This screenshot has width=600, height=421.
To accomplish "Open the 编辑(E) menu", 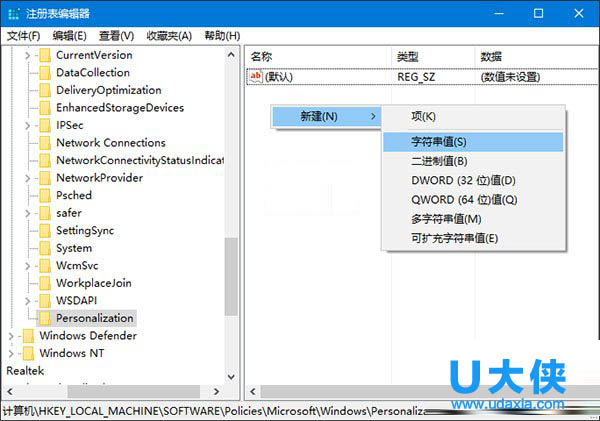I will [x=70, y=36].
